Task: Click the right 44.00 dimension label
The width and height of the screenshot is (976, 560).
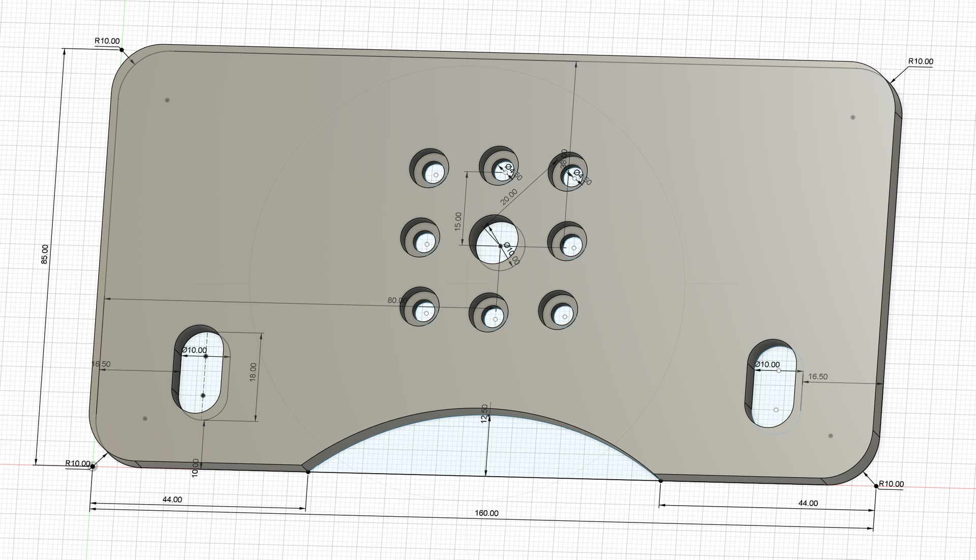Action: (x=808, y=503)
